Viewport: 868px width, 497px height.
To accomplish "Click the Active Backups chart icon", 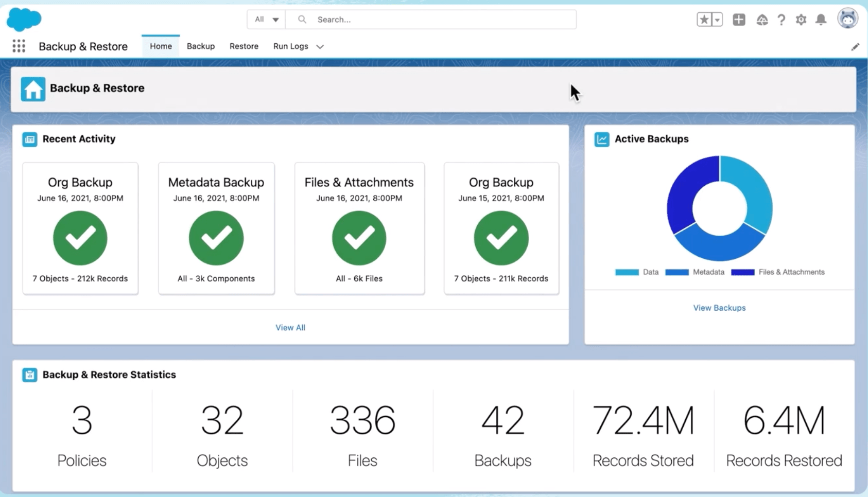I will tap(602, 139).
